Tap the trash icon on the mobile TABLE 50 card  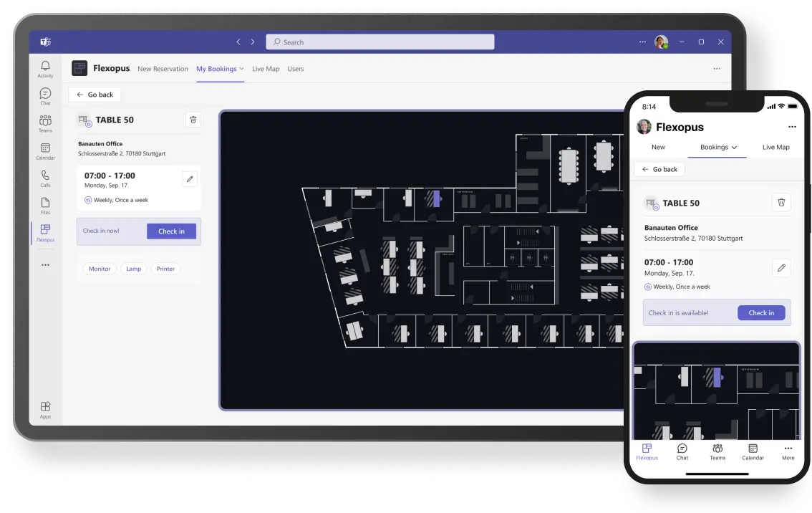coord(781,203)
